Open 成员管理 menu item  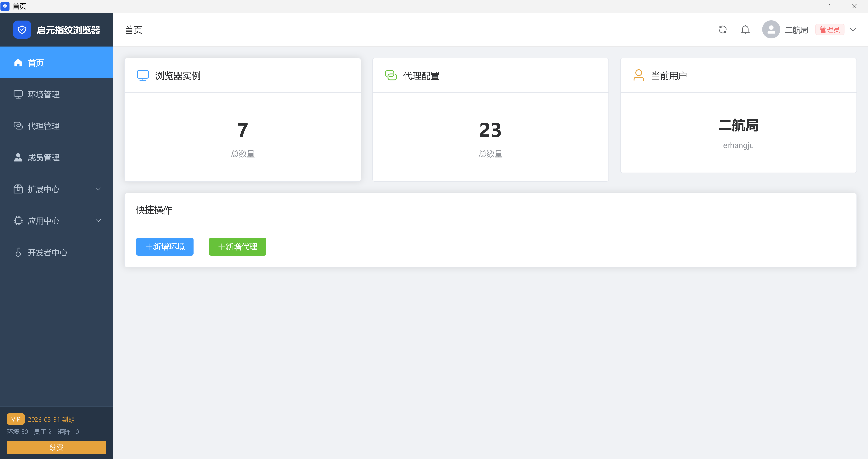(57, 158)
